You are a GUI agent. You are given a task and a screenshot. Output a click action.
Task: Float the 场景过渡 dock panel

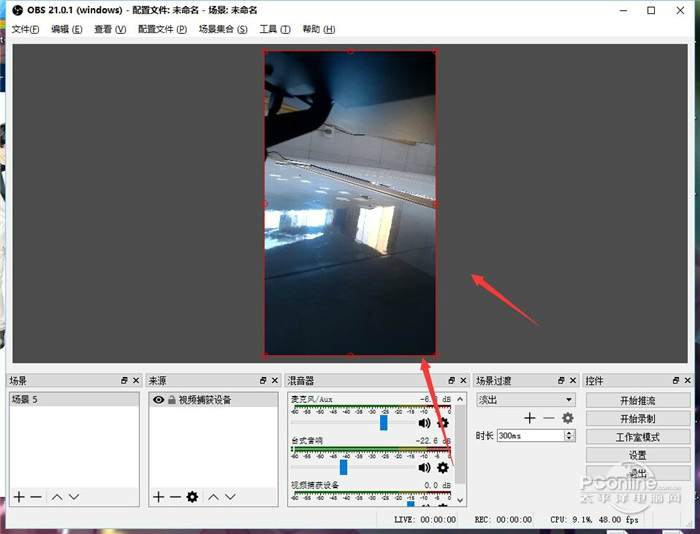[561, 380]
